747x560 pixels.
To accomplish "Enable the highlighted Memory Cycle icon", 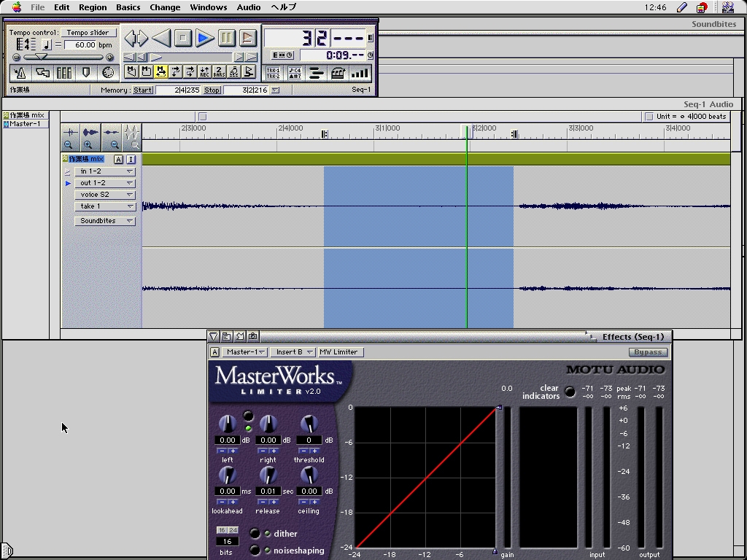I will coord(160,71).
